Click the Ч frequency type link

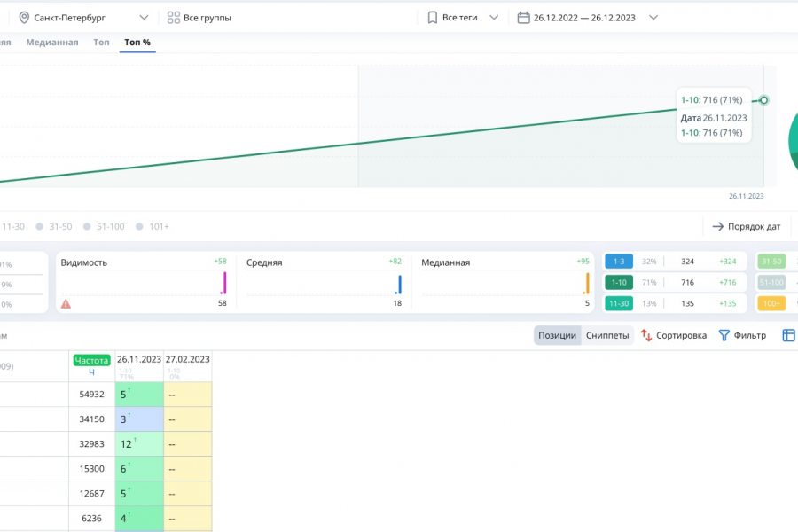point(91,372)
